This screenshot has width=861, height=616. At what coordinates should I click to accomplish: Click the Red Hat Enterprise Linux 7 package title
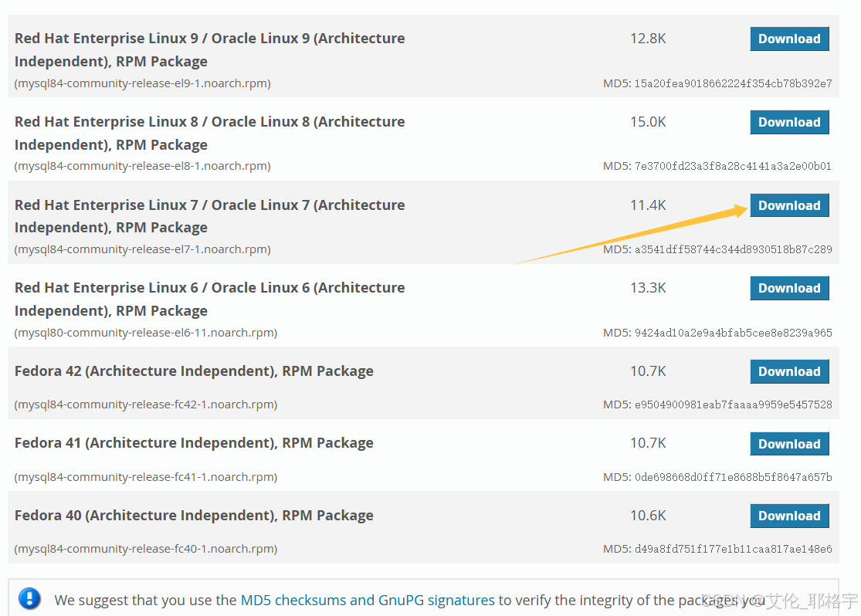point(210,216)
